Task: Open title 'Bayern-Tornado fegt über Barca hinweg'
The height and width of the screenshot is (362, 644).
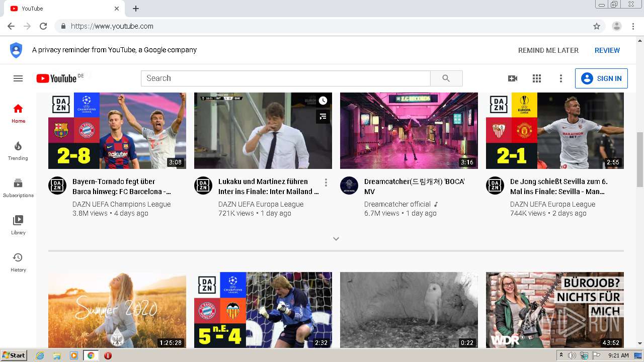Action: pyautogui.click(x=122, y=187)
